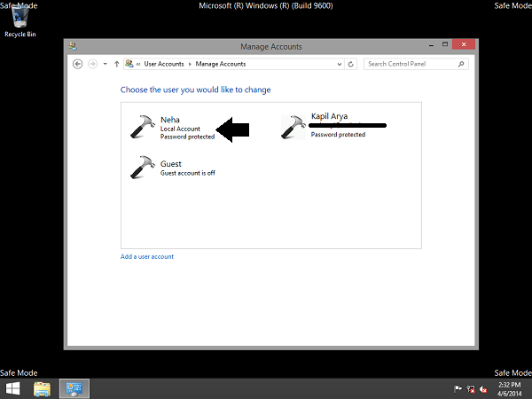Screen dimensions: 532x399
Task: Go up one level with Up arrow
Action: 116,64
